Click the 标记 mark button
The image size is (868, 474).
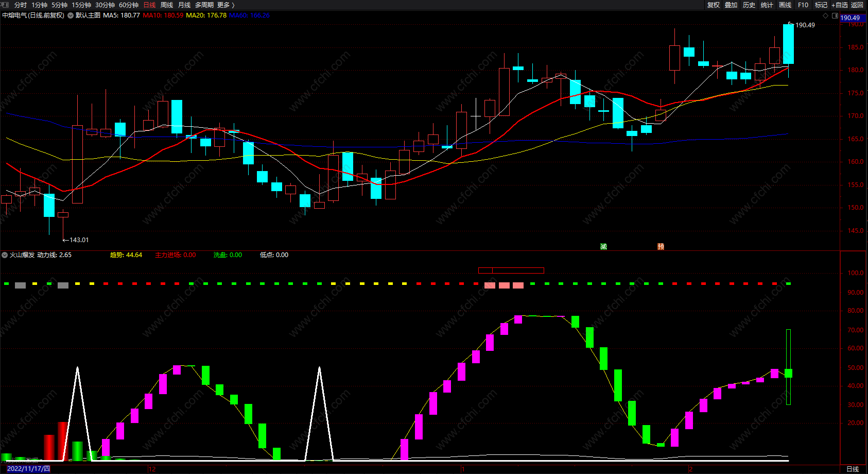coord(821,5)
